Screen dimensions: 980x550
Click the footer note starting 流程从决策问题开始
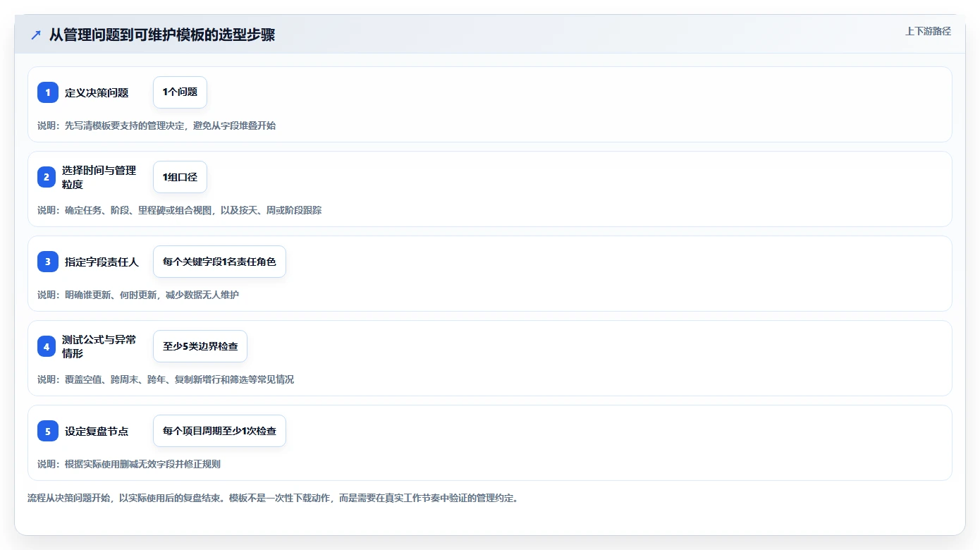273,498
